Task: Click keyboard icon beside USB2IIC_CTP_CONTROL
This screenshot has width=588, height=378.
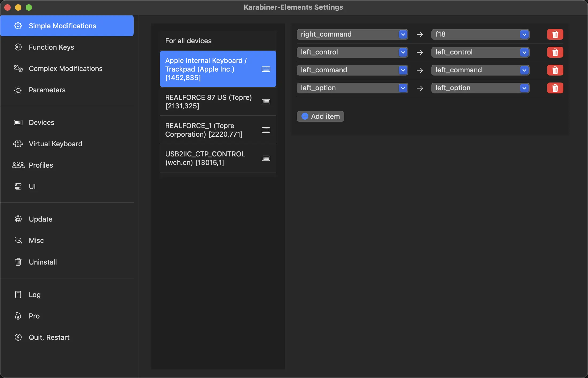Action: [266, 158]
